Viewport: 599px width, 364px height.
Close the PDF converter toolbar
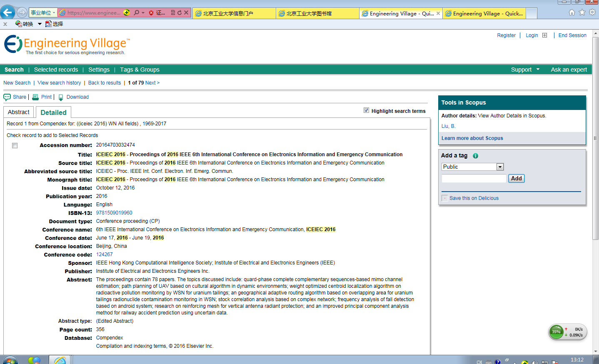[5, 24]
